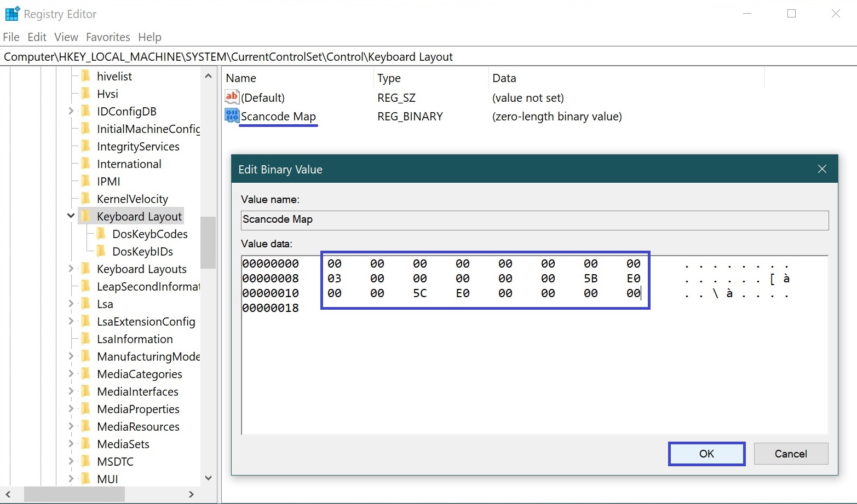This screenshot has width=857, height=504.
Task: Expand the MediaSets tree node
Action: coord(71,444)
